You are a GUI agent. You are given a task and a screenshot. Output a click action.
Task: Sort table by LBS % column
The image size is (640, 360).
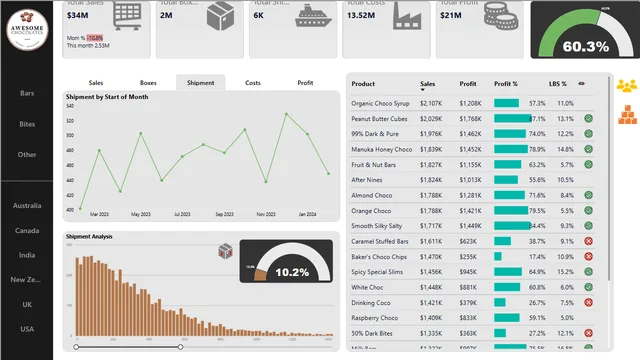558,84
